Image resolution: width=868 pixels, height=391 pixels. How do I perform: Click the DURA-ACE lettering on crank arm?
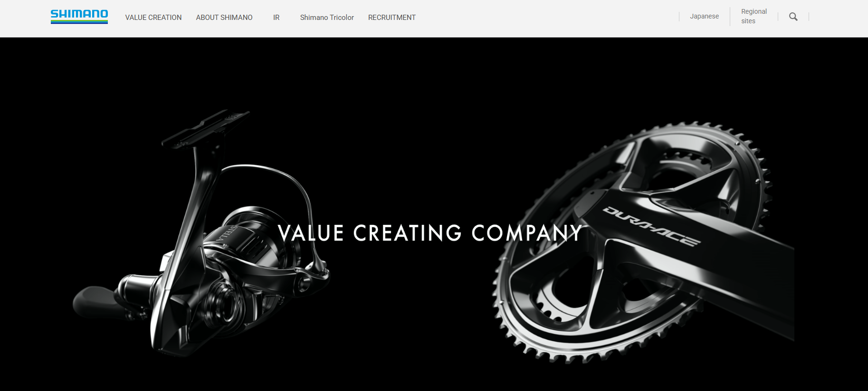tap(652, 226)
